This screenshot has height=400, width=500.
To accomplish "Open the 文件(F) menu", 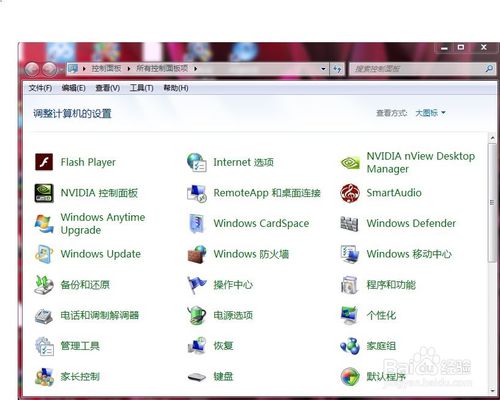I will click(x=40, y=88).
